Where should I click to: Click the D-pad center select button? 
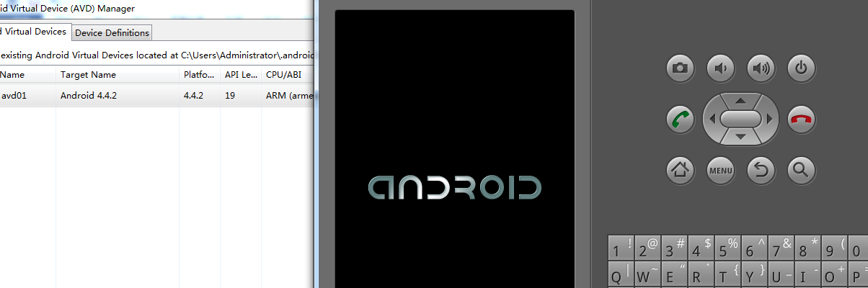[740, 118]
